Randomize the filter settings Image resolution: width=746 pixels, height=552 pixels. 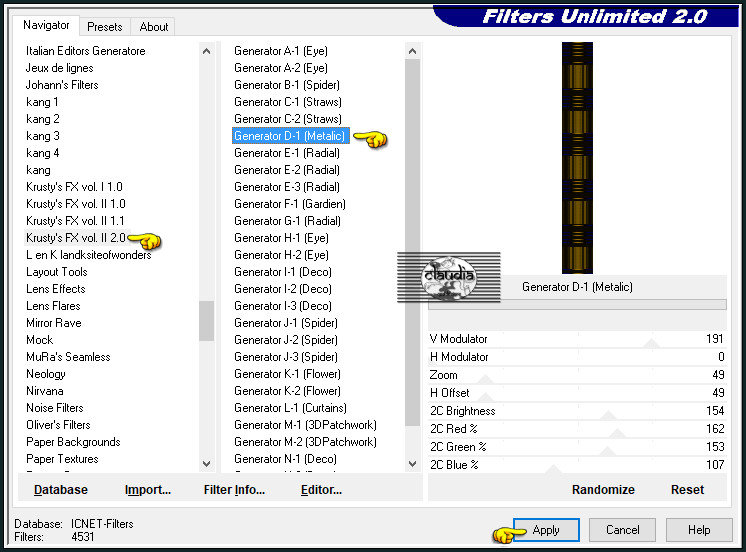(x=603, y=490)
